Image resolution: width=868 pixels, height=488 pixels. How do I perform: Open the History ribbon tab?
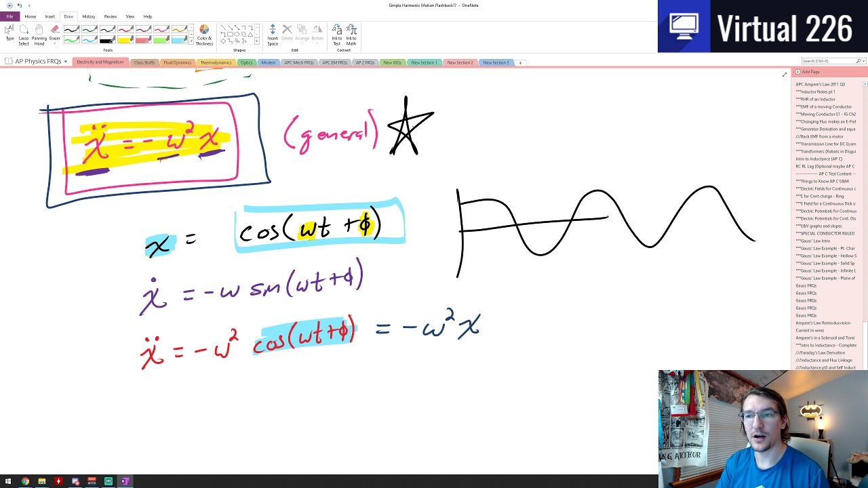[x=89, y=16]
